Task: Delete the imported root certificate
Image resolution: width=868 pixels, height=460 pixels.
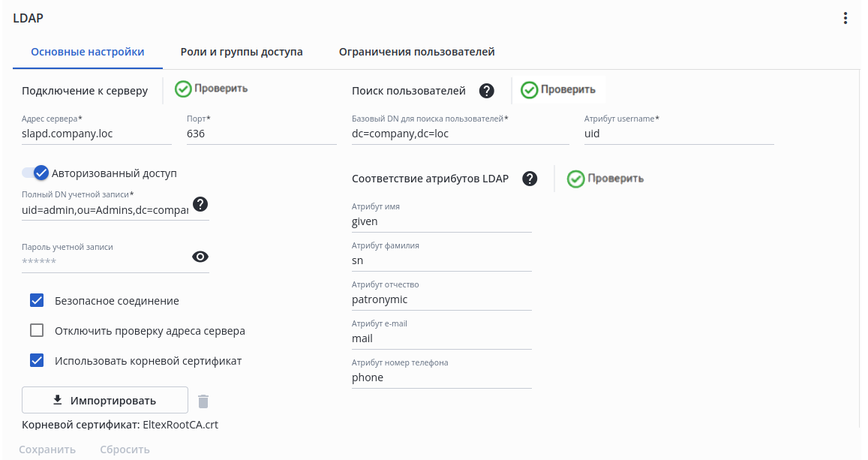Action: [203, 401]
